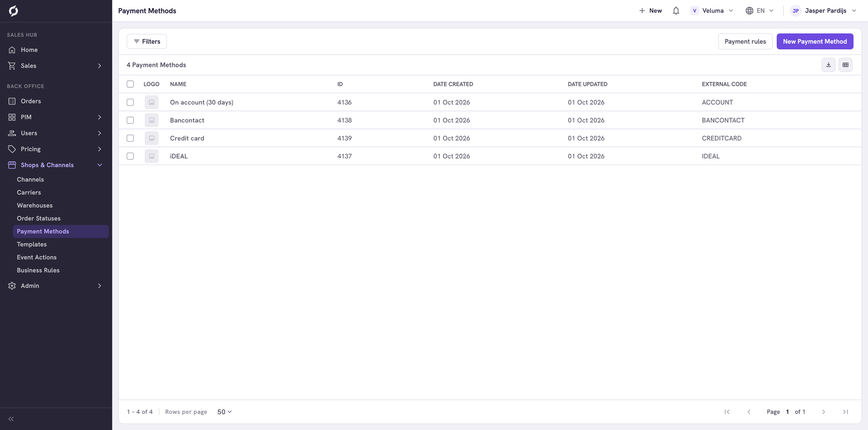Collapse the Shops & Channels section
The height and width of the screenshot is (430, 868).
[100, 165]
